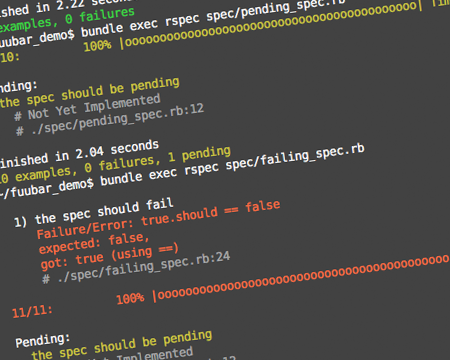Screen dimensions: 450x360
Task: Click the prompt "~/fuubar_demo$"
Action: [x=47, y=189]
